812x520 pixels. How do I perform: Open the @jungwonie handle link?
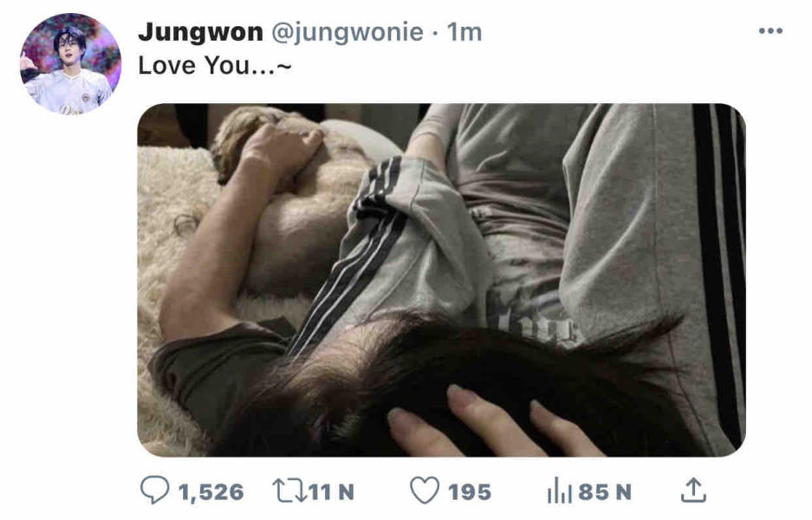tap(348, 32)
